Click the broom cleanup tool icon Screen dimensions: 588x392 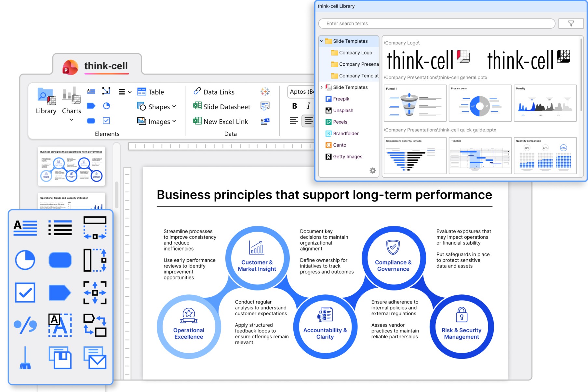click(x=25, y=358)
